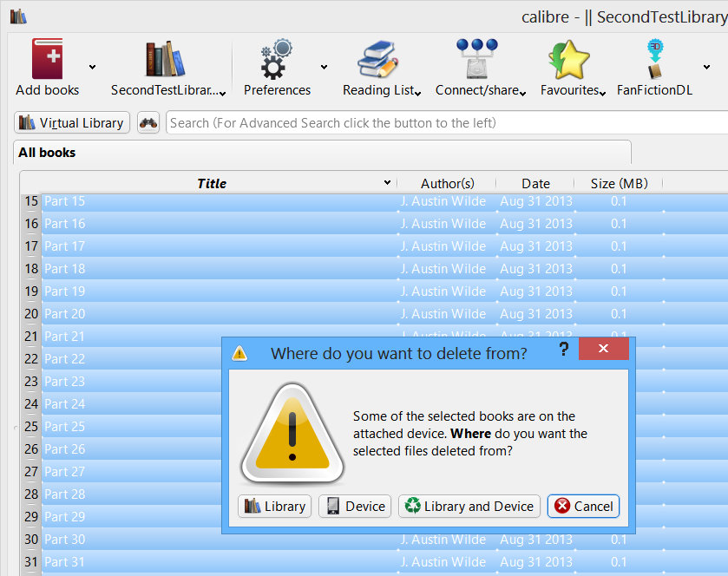Click row number 27 header
The image size is (728, 576).
pyautogui.click(x=31, y=472)
